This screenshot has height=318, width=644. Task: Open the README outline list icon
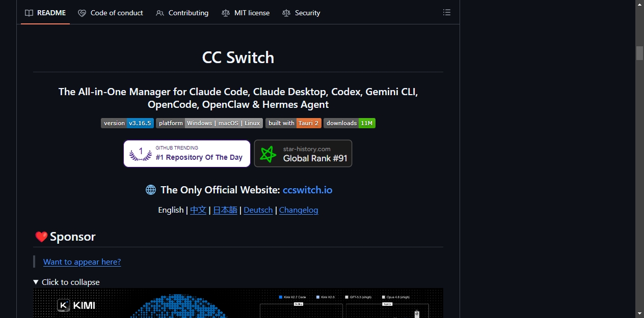pos(447,13)
